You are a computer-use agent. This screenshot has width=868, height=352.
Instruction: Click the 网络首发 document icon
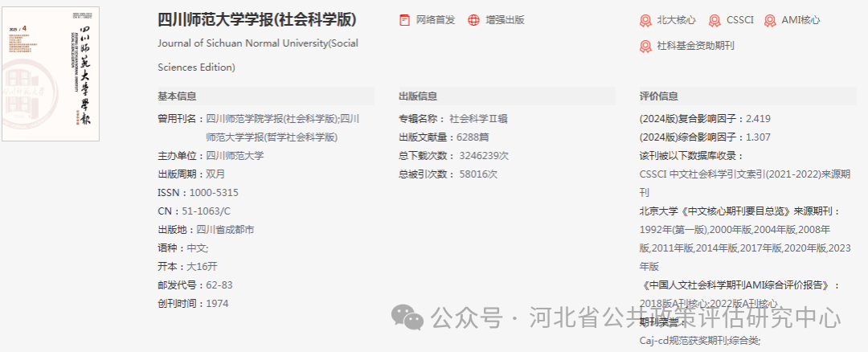click(404, 20)
